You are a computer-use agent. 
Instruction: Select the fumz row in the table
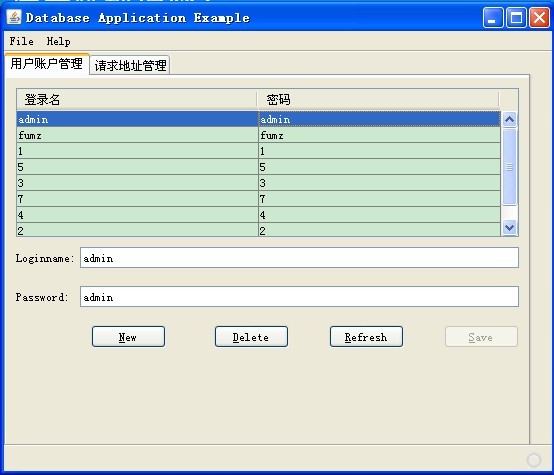tap(258, 135)
